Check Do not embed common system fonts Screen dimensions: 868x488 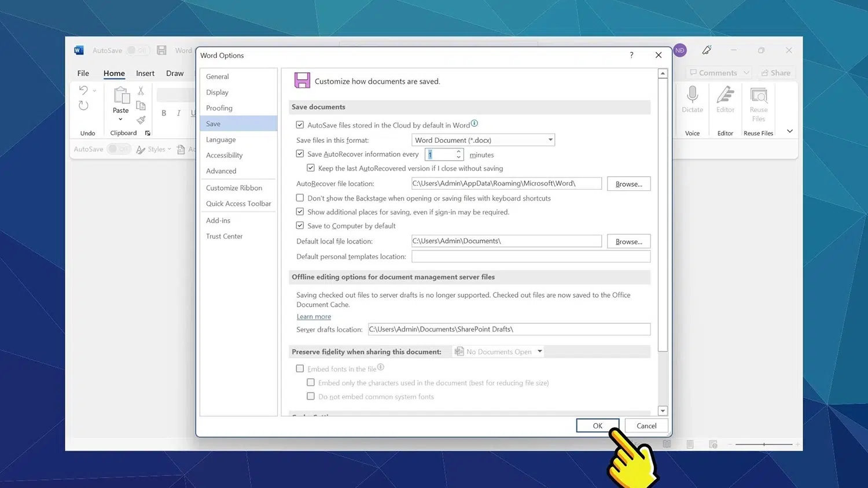[311, 396]
